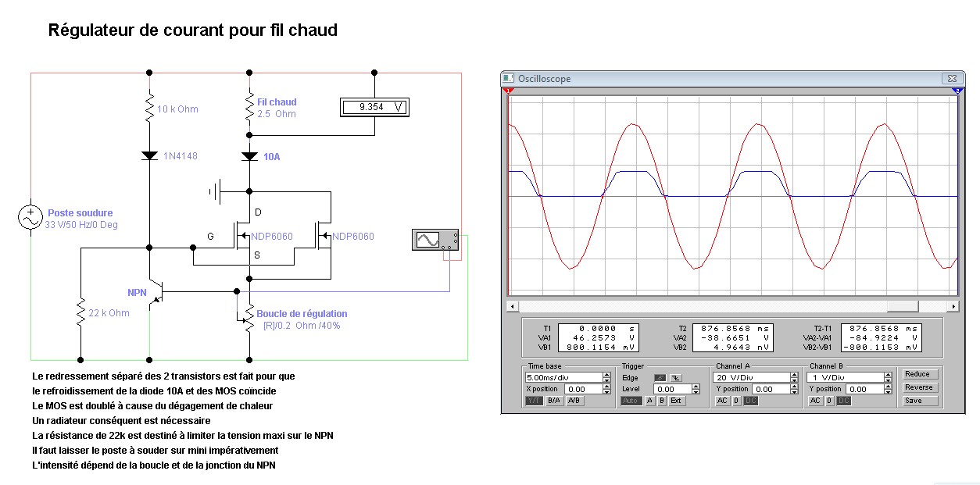Image resolution: width=980 pixels, height=485 pixels.
Task: Adjust Channel B V/Div stepper arrows
Action: pyautogui.click(x=888, y=376)
